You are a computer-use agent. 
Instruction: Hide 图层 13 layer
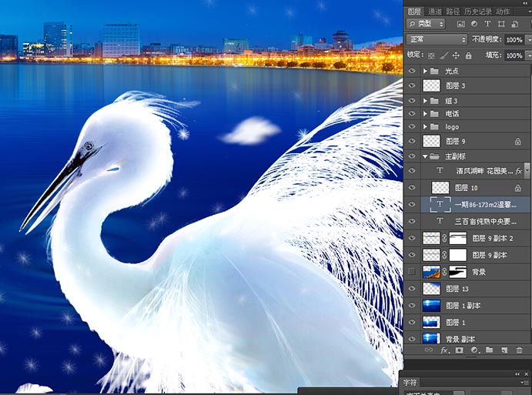click(x=412, y=289)
